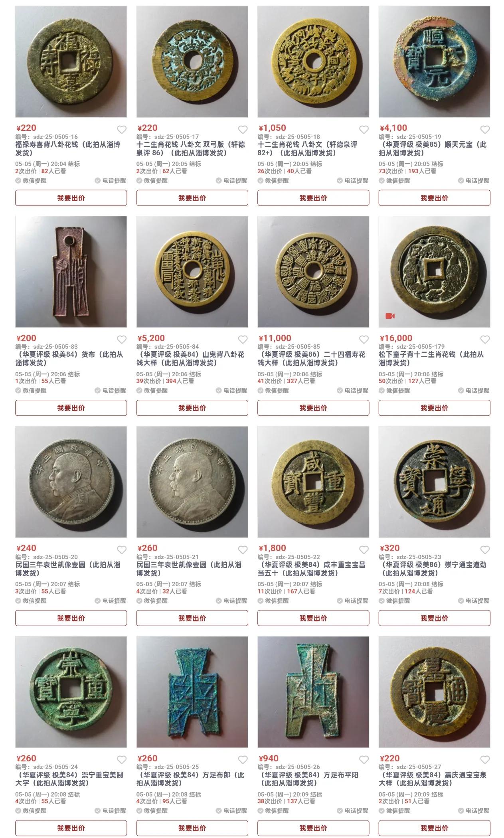504x838 pixels.
Task: Click heart icon for 方足布平阳
Action: click(364, 760)
